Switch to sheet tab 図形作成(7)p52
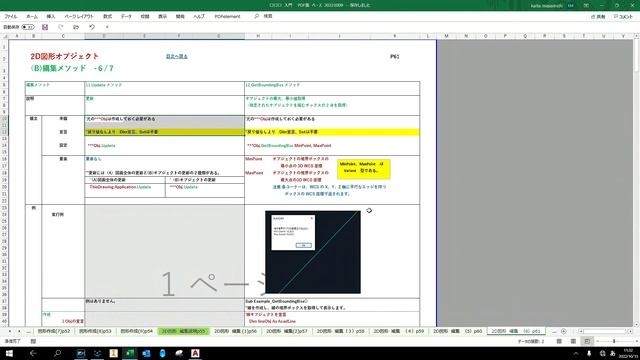This screenshot has width=640, height=360. pos(54,331)
